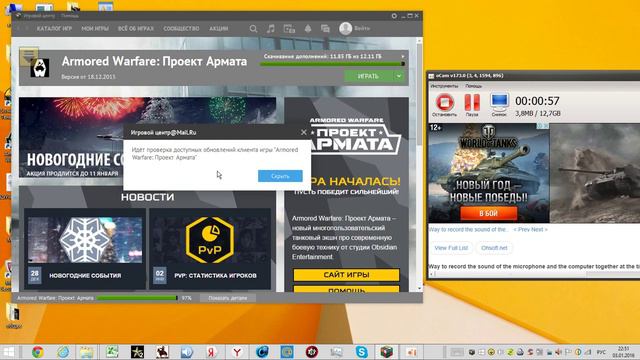640x360 pixels.
Task: Open the chess knight app on taskbar
Action: tap(162, 352)
